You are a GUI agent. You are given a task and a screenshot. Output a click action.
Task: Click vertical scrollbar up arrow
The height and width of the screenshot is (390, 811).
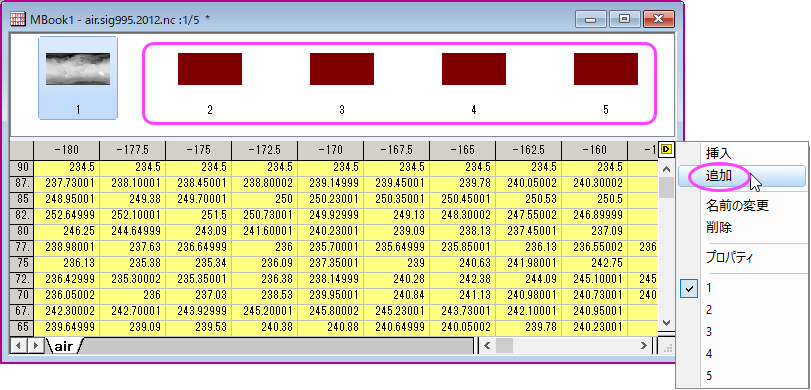(666, 169)
